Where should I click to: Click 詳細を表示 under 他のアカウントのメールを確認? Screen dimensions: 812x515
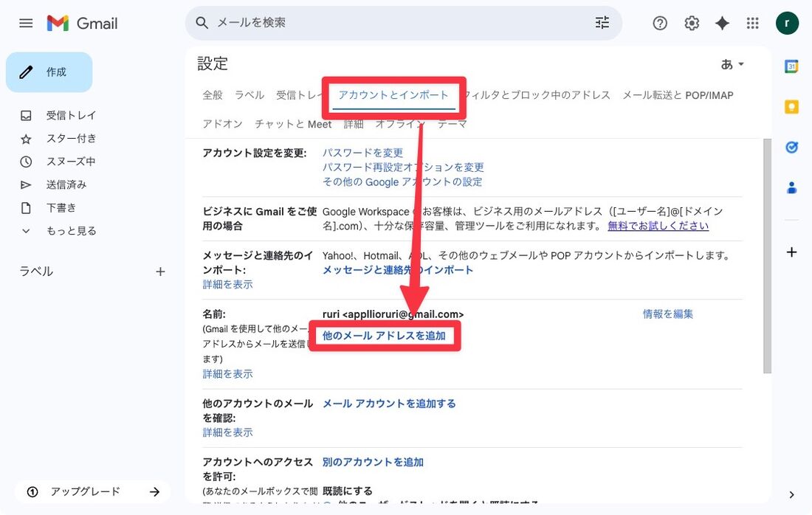[227, 432]
